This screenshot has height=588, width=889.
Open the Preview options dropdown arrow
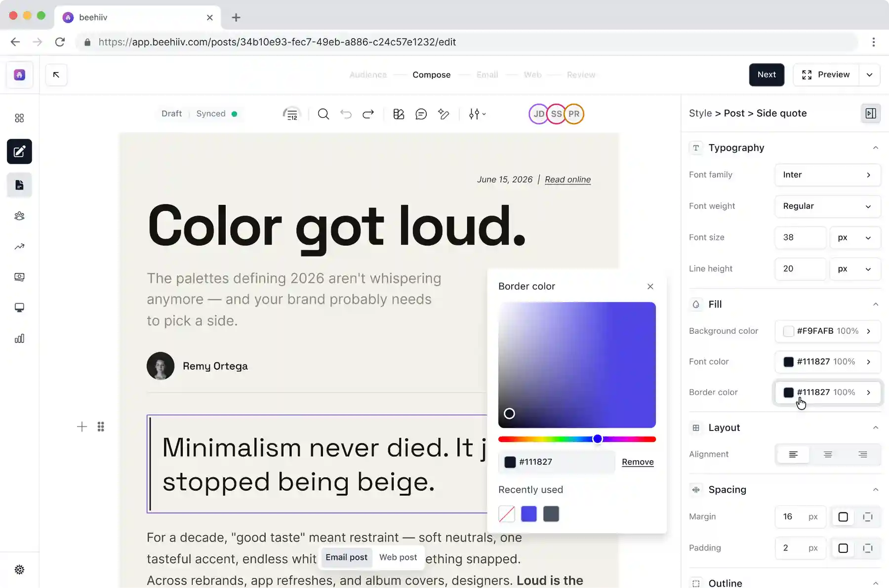point(870,75)
